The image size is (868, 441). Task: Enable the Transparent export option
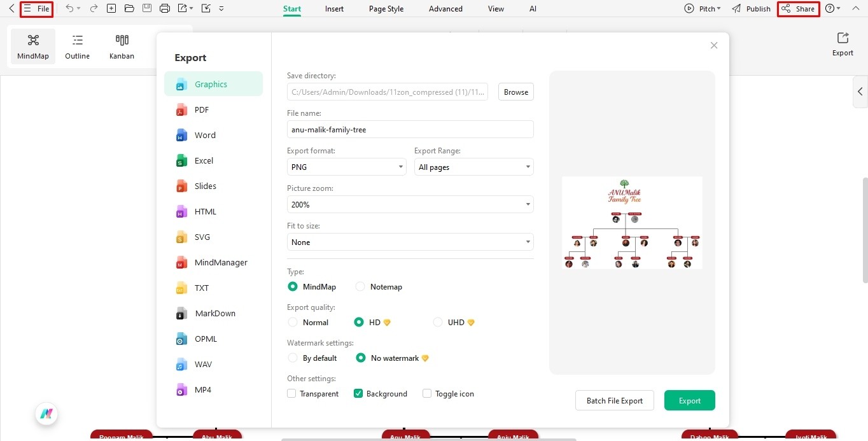tap(291, 393)
